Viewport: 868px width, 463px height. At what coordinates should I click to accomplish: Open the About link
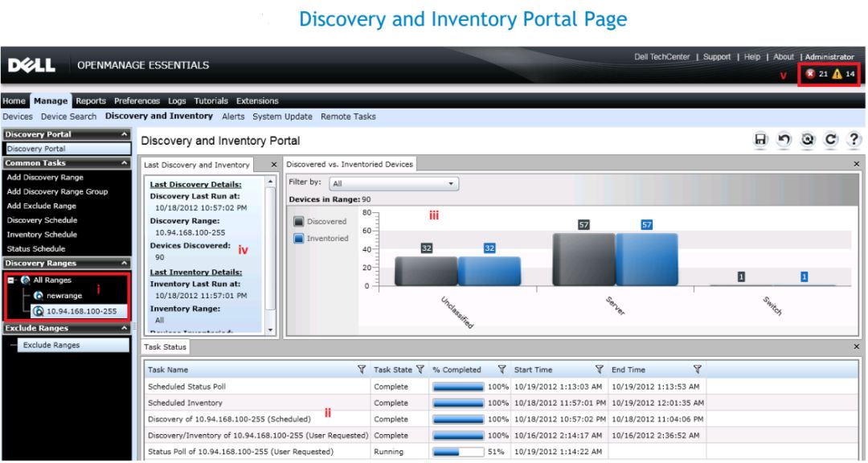(784, 57)
